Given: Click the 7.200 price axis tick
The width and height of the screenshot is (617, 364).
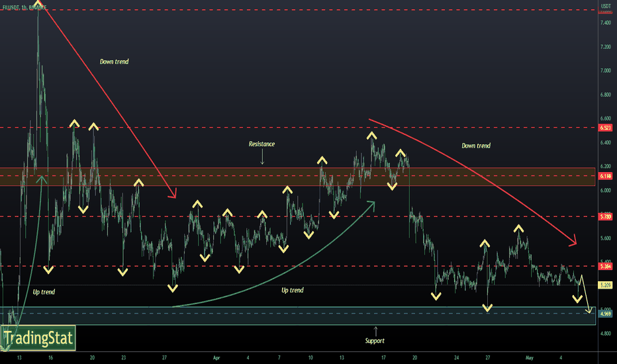Looking at the screenshot, I should 606,47.
